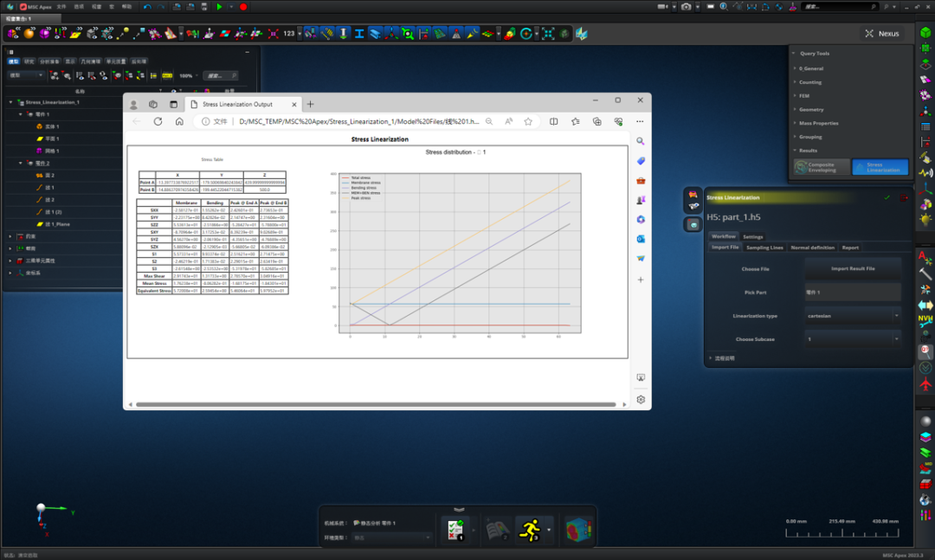The image size is (935, 560).
Task: Click the browser refresh icon
Action: (158, 122)
